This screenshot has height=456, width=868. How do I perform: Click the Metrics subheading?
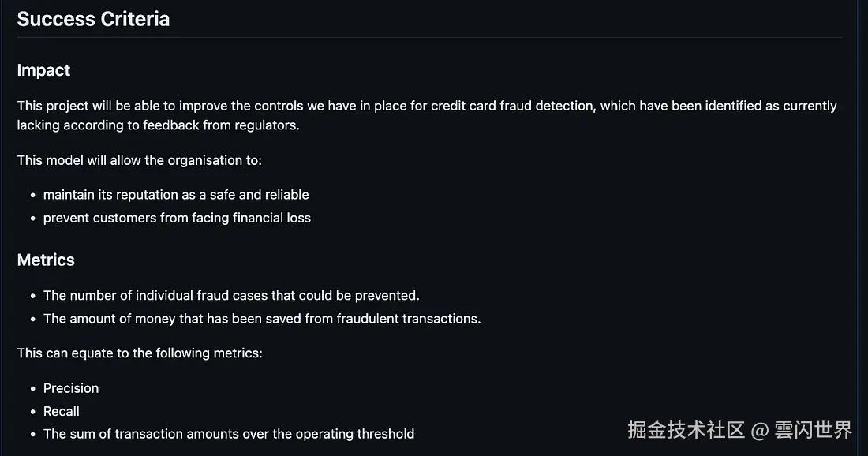46,260
